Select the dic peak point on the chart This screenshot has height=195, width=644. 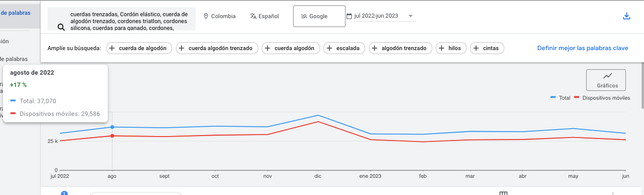click(319, 116)
